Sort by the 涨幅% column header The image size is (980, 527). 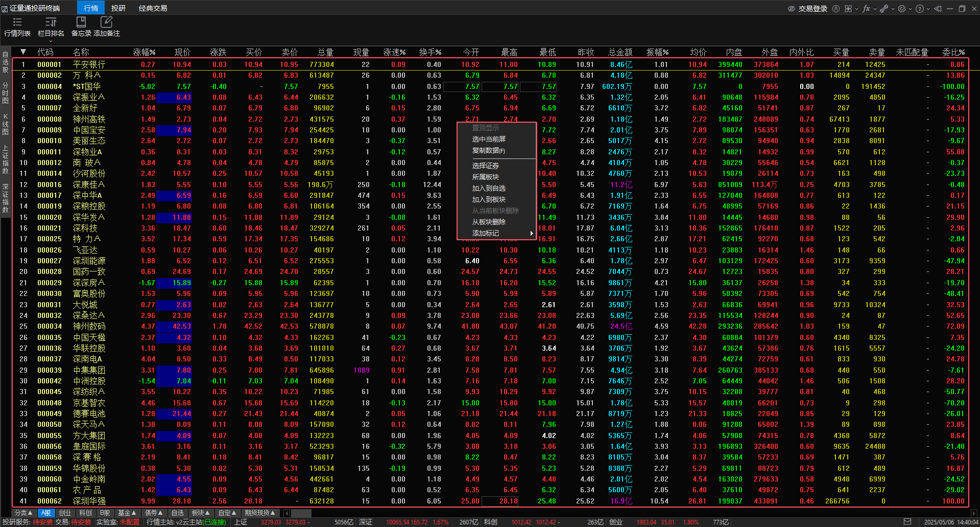point(144,52)
